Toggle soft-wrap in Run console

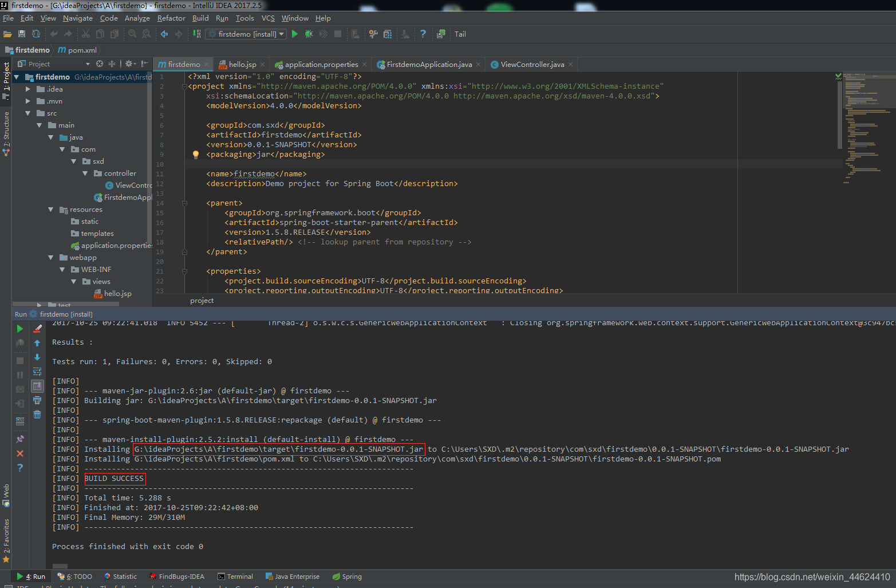[x=37, y=372]
